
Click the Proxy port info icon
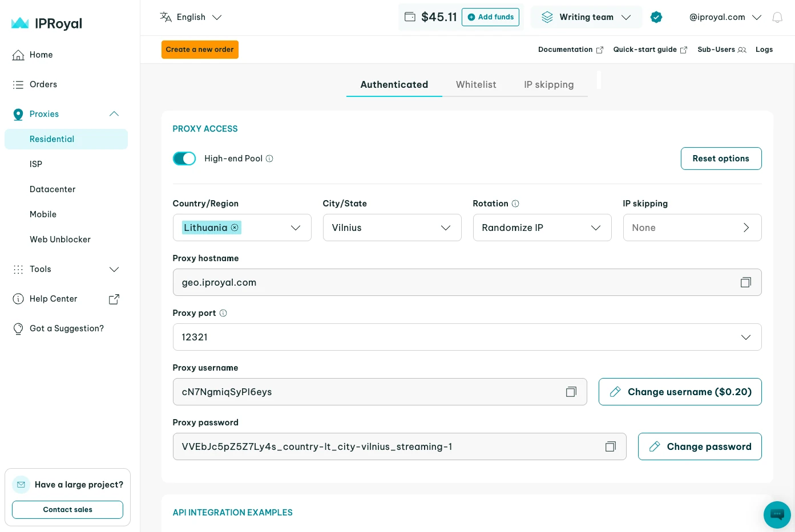[x=223, y=312]
